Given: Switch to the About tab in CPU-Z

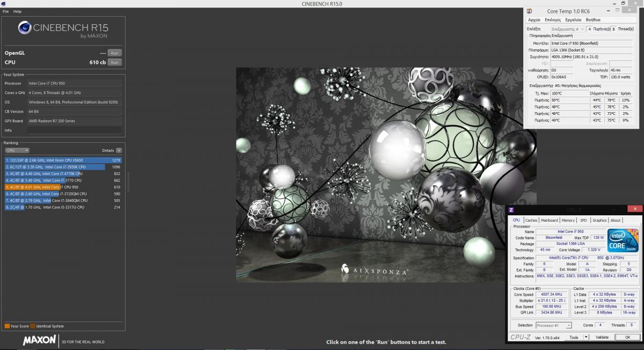Looking at the screenshot, I should [x=616, y=220].
